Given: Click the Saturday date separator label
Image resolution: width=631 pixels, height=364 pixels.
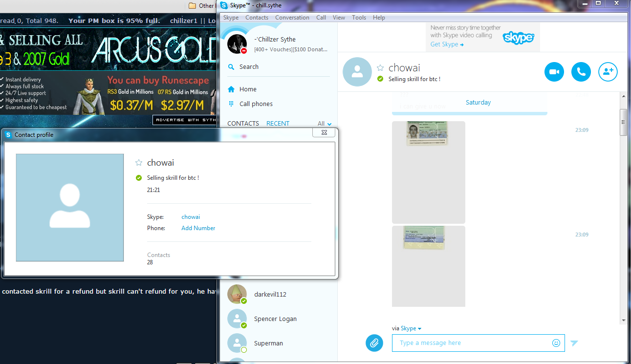Looking at the screenshot, I should point(478,103).
